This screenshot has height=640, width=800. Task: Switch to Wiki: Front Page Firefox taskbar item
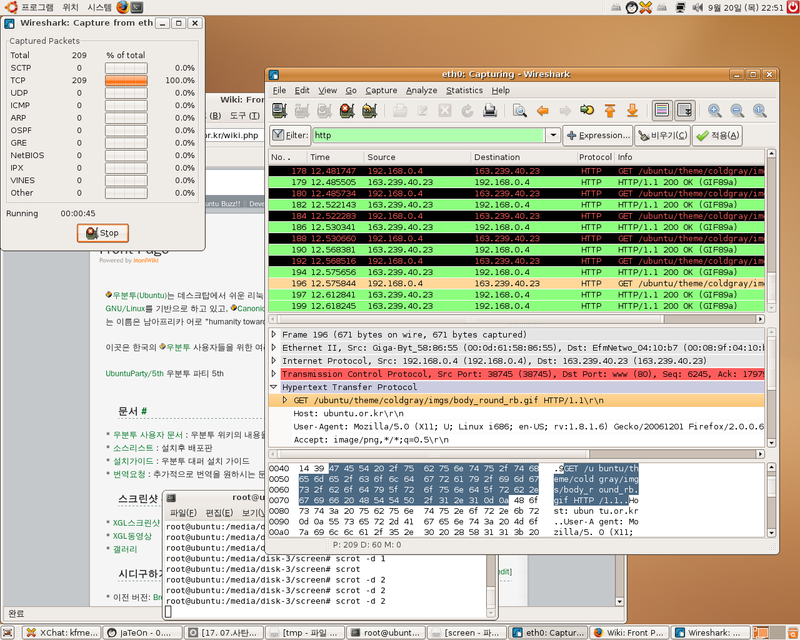630,633
